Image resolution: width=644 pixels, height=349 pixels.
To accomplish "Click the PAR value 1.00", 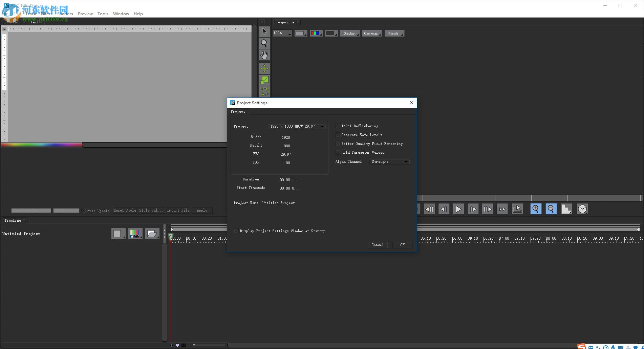I will pyautogui.click(x=286, y=163).
